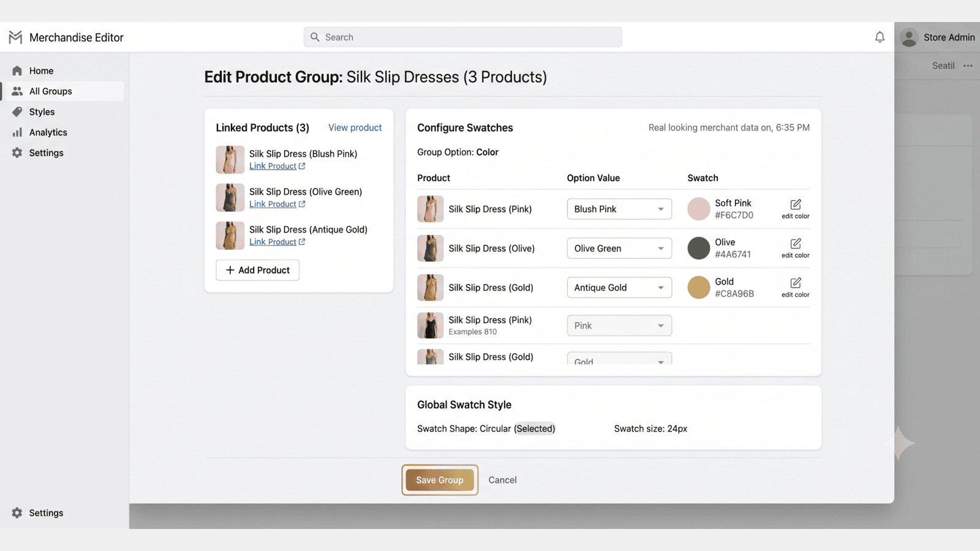Click the Save Group button
The height and width of the screenshot is (551, 980).
click(x=440, y=480)
